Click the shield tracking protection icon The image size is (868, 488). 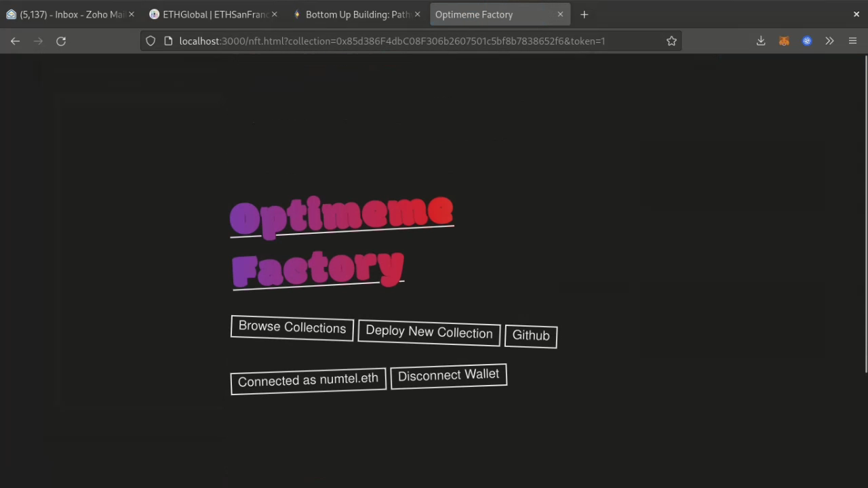point(151,41)
